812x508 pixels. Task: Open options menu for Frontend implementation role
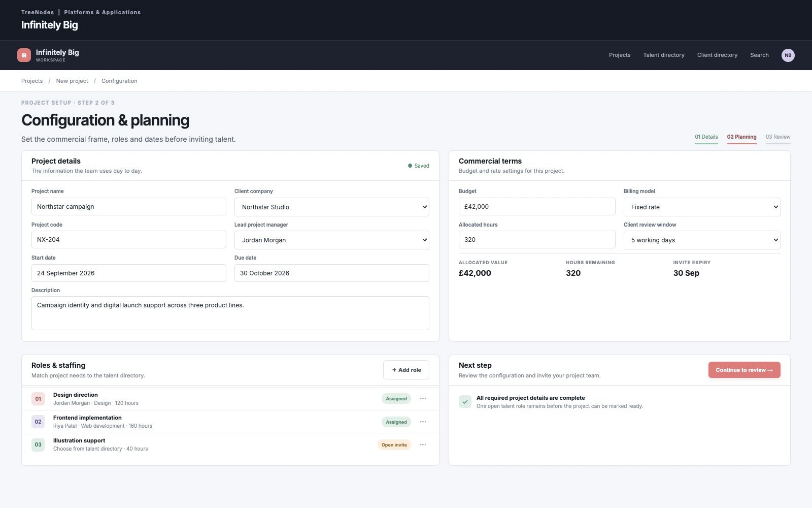tap(423, 422)
